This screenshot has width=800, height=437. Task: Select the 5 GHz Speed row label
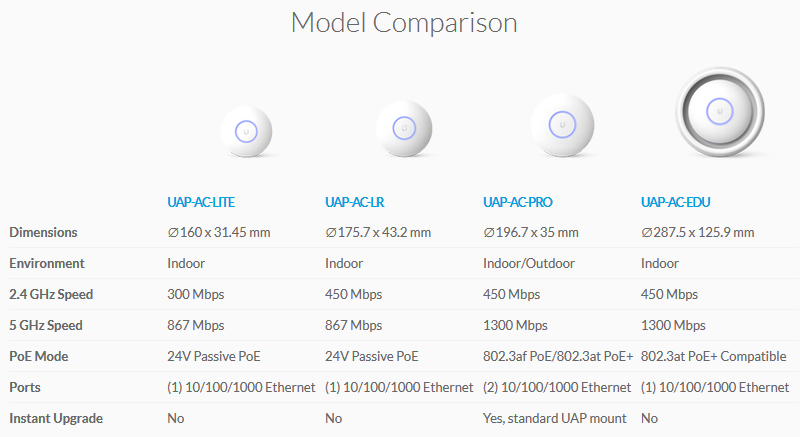46,326
